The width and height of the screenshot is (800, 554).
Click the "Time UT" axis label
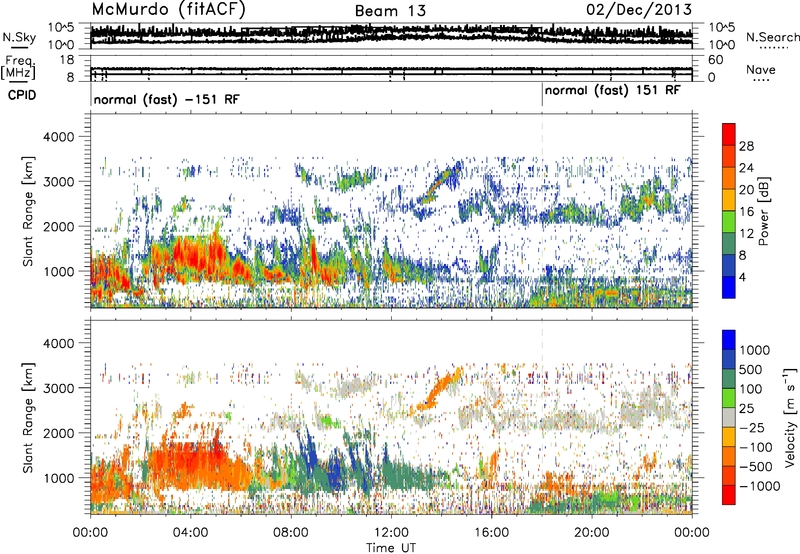click(391, 547)
